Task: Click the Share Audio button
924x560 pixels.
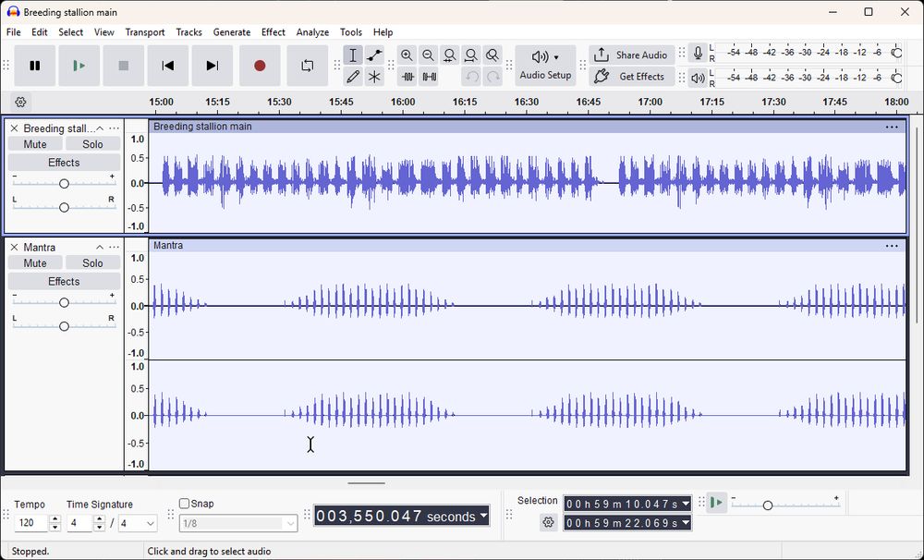Action: click(632, 55)
